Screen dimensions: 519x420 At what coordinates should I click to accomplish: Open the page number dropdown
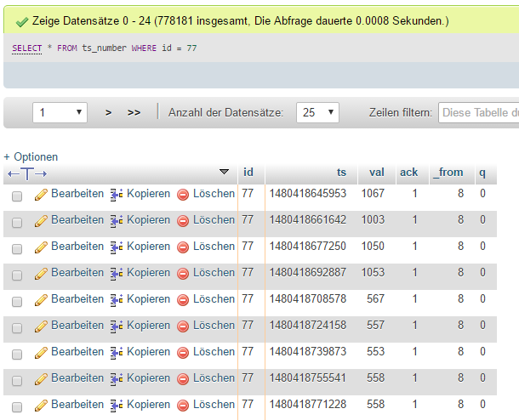[x=60, y=112]
